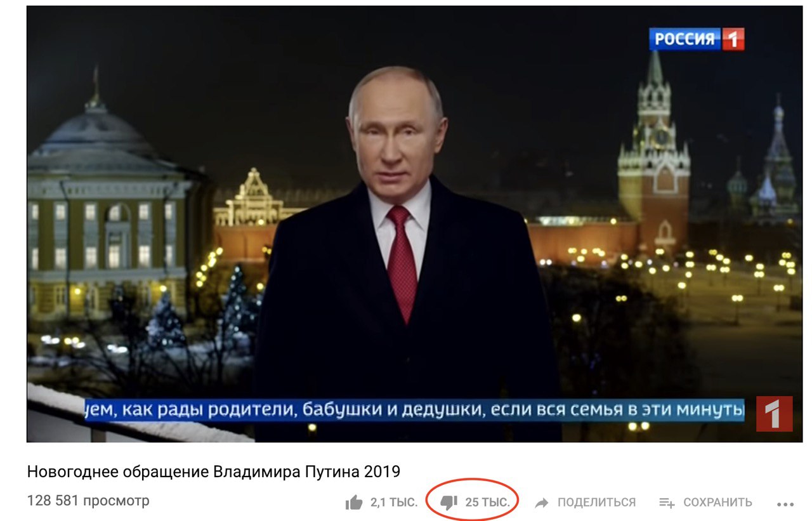
Task: Select the СОХРАНИТЬ save label
Action: coord(717,503)
